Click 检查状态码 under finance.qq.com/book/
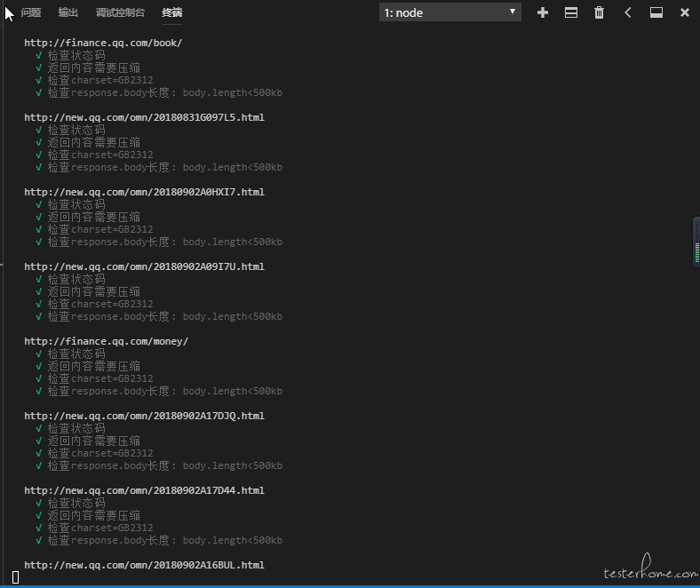This screenshot has height=588, width=700. point(76,55)
